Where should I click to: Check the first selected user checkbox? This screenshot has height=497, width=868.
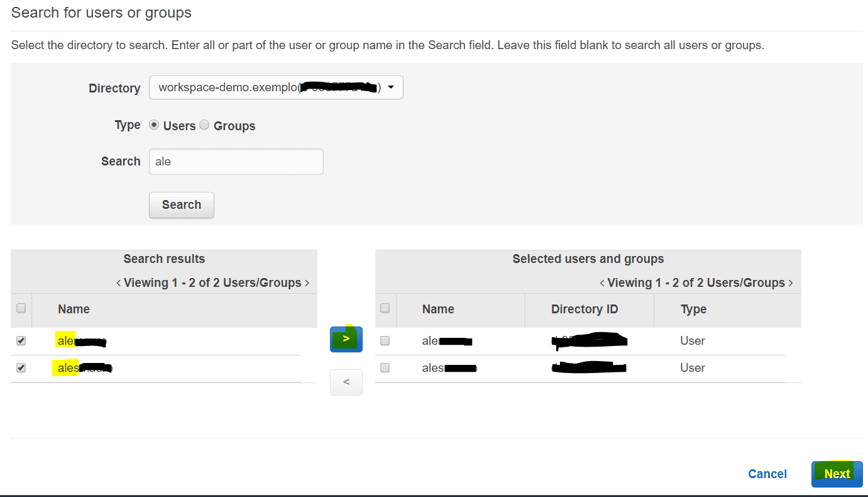point(385,340)
